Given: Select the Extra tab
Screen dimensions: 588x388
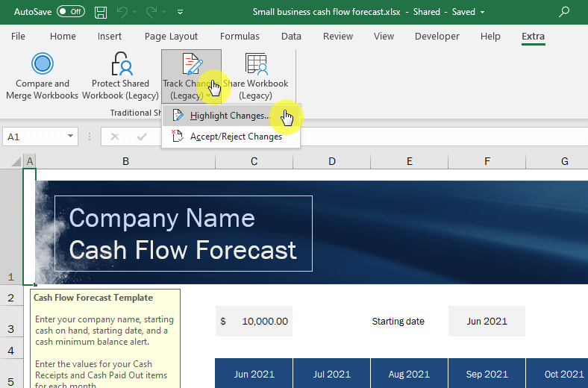Looking at the screenshot, I should click(533, 37).
